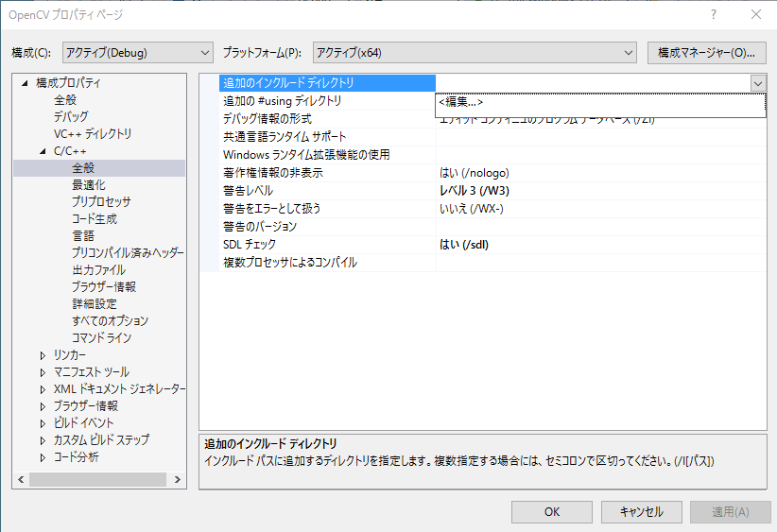Image resolution: width=777 pixels, height=532 pixels.
Task: Select VC++ ディレクトリ in the tree
Action: 93,134
